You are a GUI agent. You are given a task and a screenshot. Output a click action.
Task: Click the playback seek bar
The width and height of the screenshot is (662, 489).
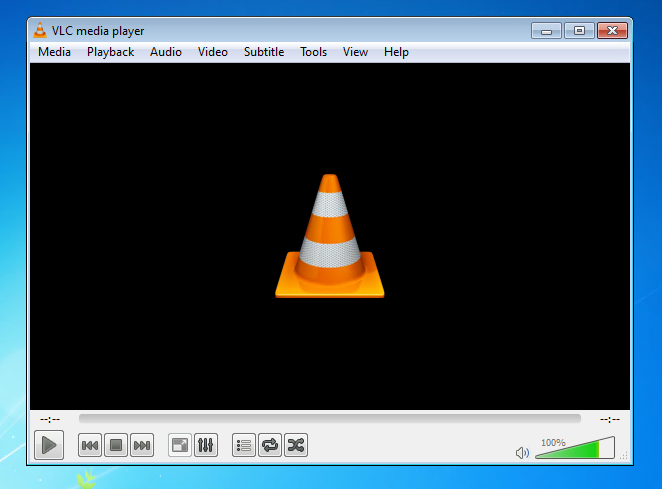point(329,419)
